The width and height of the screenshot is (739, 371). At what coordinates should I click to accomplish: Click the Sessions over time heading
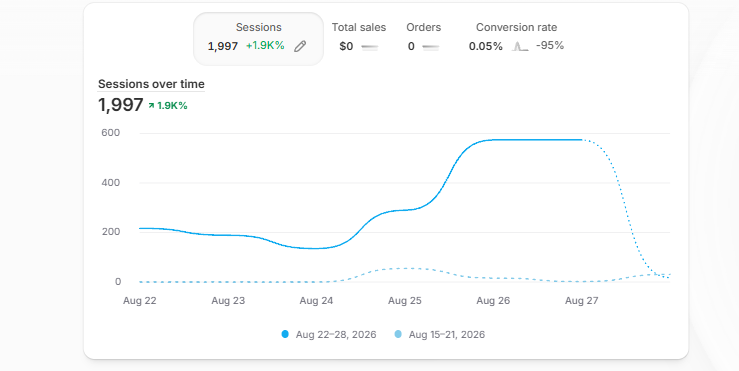tap(151, 84)
